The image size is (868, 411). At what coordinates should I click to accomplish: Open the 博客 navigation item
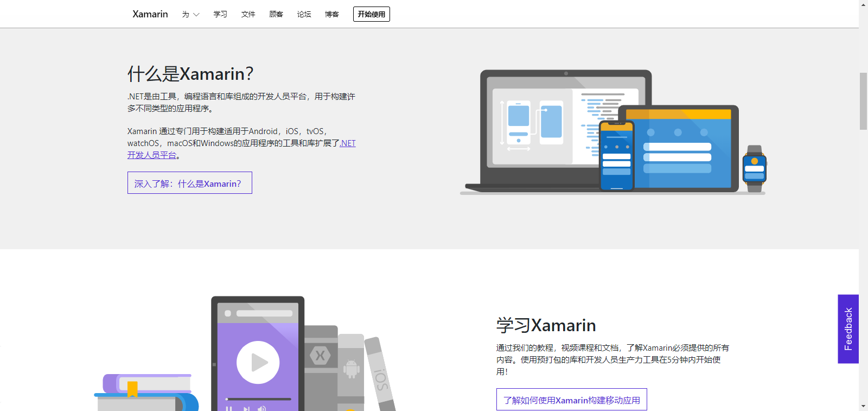[x=332, y=15]
